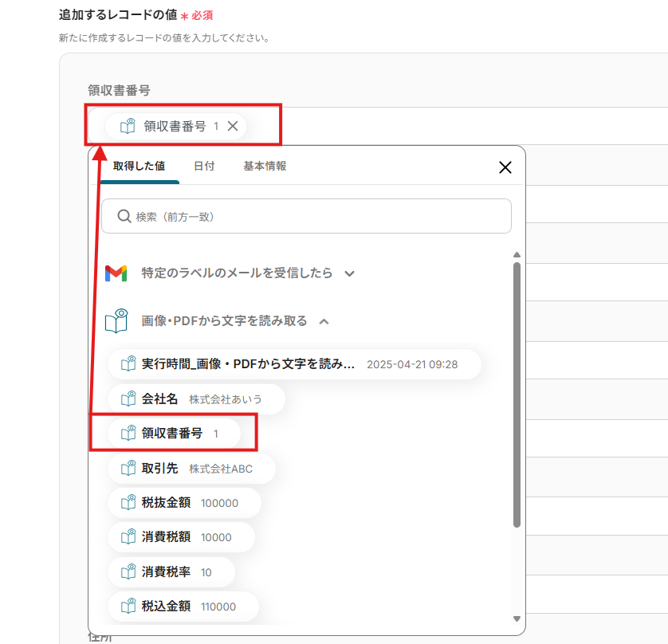Pick the 税抜金額 100000 chip
The height and width of the screenshot is (644, 668).
(x=184, y=503)
